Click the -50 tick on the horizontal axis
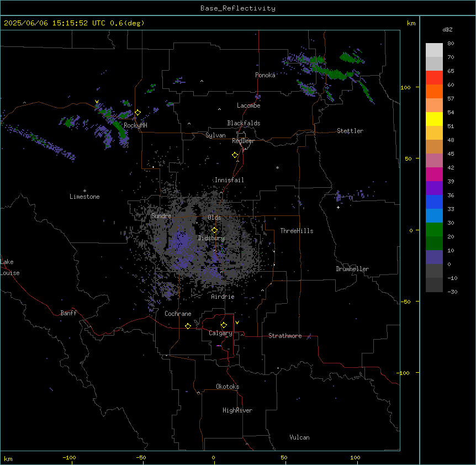Viewport: 476px width, 465px height. coord(141,457)
